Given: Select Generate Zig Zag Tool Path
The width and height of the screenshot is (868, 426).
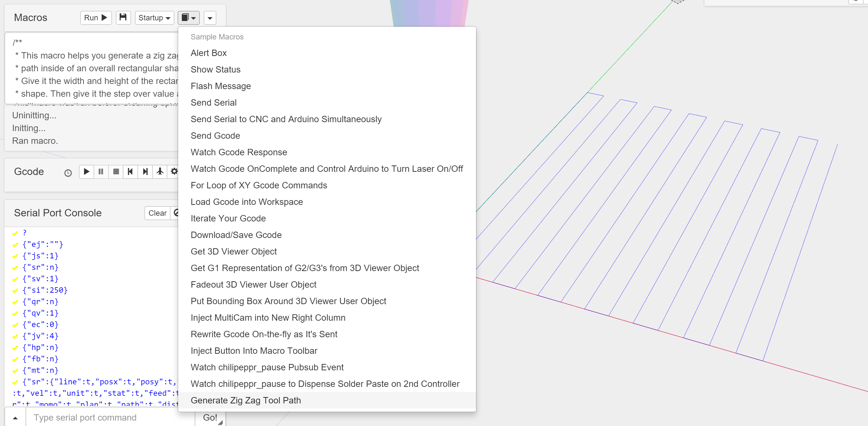Looking at the screenshot, I should coord(246,400).
